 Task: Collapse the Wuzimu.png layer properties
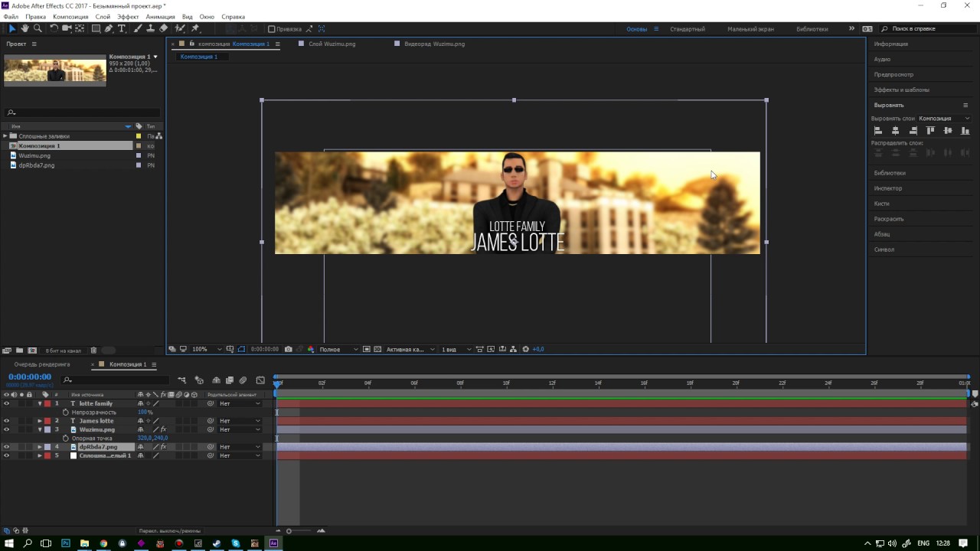[x=40, y=429]
